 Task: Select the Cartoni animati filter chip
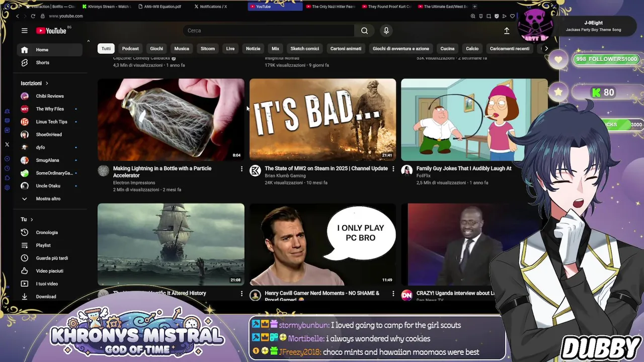coord(346,49)
